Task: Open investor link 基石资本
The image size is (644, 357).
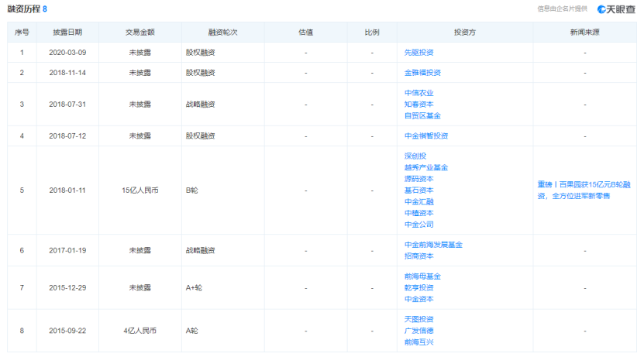Action: 419,191
